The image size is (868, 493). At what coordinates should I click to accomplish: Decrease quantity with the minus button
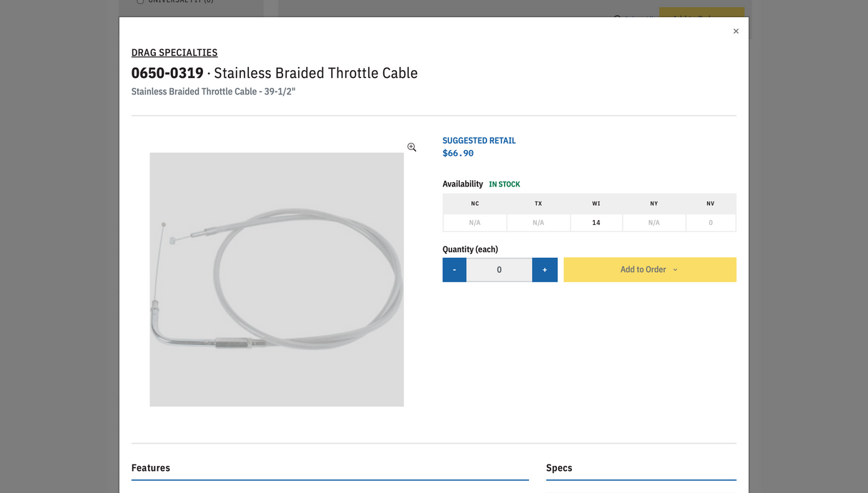pyautogui.click(x=454, y=269)
